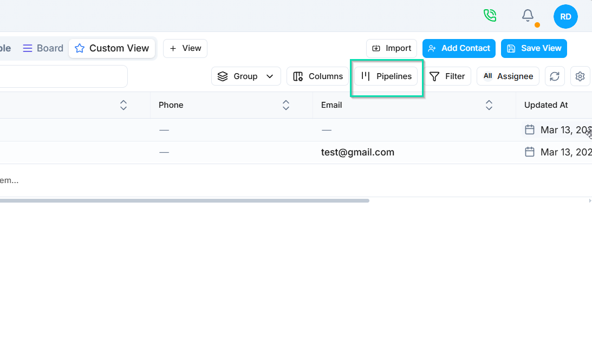The width and height of the screenshot is (592, 364).
Task: Refresh the contact list with the sync icon
Action: pos(555,76)
